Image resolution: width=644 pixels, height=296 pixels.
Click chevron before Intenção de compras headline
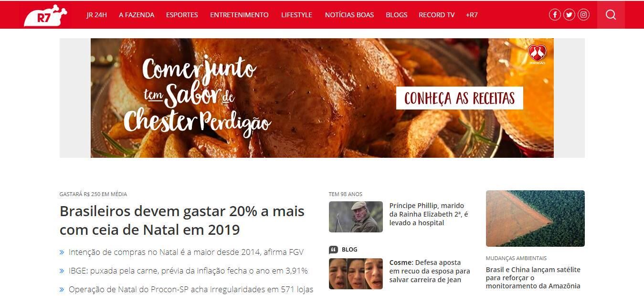point(62,252)
